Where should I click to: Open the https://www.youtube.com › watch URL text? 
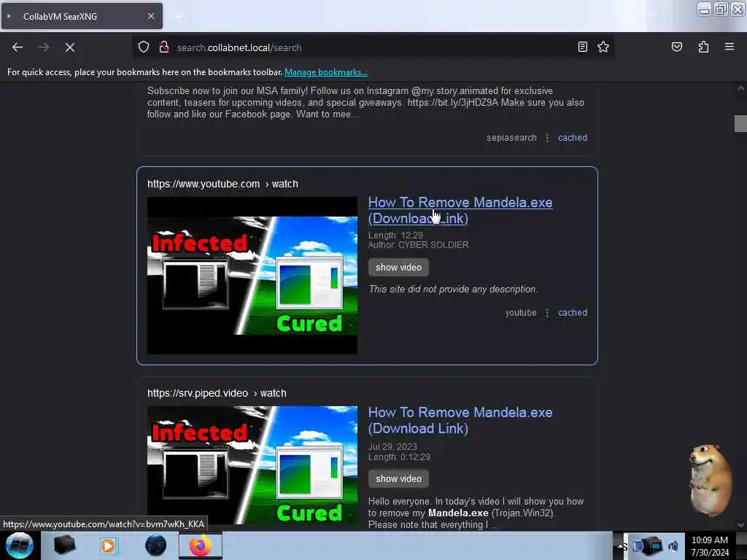click(x=222, y=184)
